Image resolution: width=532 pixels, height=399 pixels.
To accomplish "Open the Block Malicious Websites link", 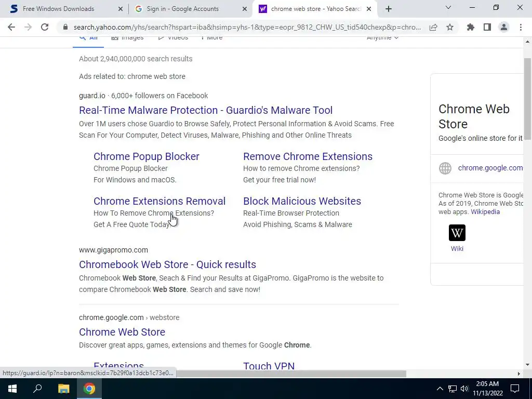I will click(302, 201).
